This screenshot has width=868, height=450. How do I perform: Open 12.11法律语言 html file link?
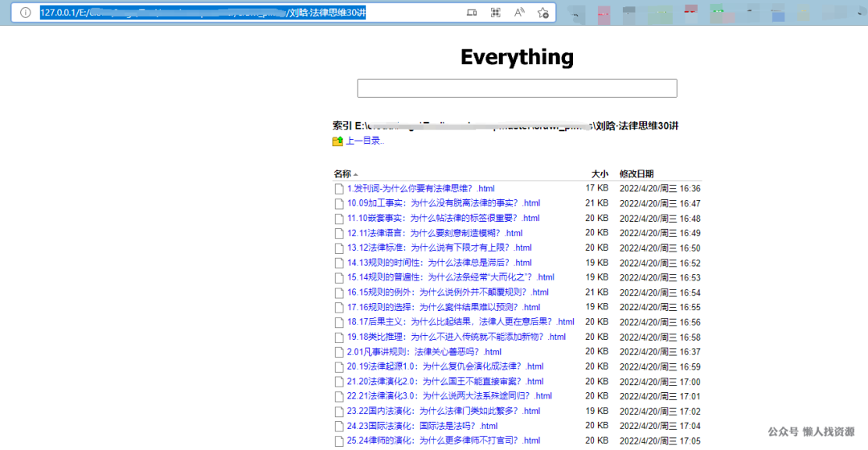coord(435,233)
